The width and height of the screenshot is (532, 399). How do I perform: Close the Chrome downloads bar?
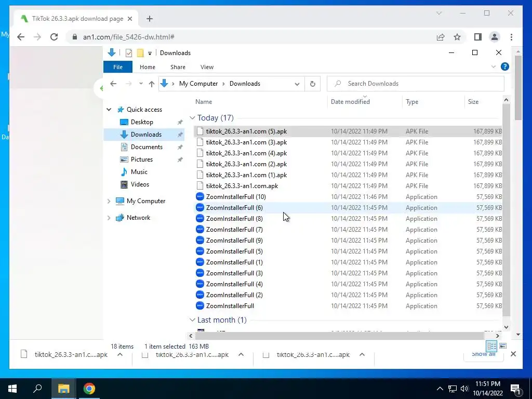tap(513, 354)
